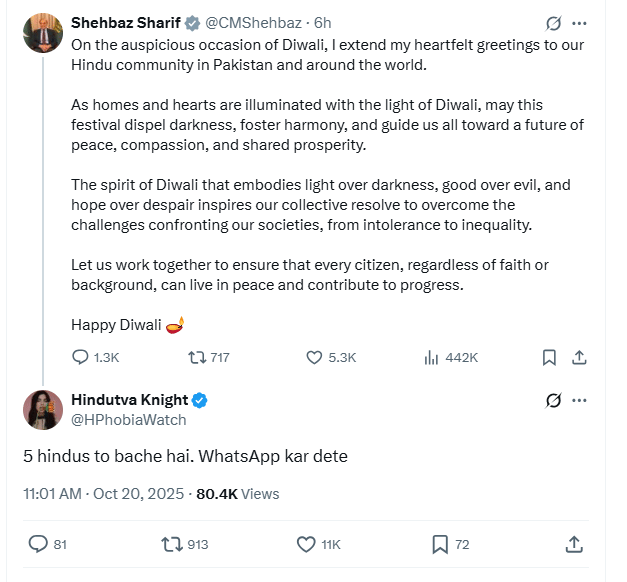This screenshot has height=582, width=627.
Task: Open more options on Hindutva Knight's tweet
Action: tap(579, 401)
